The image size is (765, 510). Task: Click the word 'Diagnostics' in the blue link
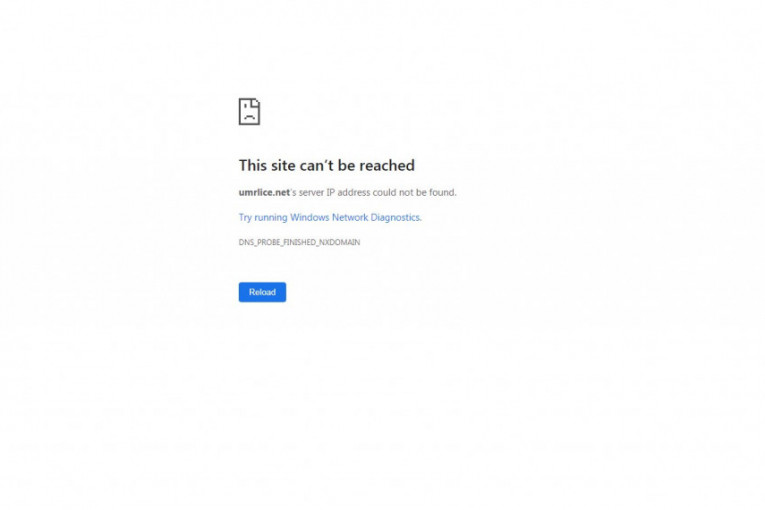pyautogui.click(x=396, y=218)
